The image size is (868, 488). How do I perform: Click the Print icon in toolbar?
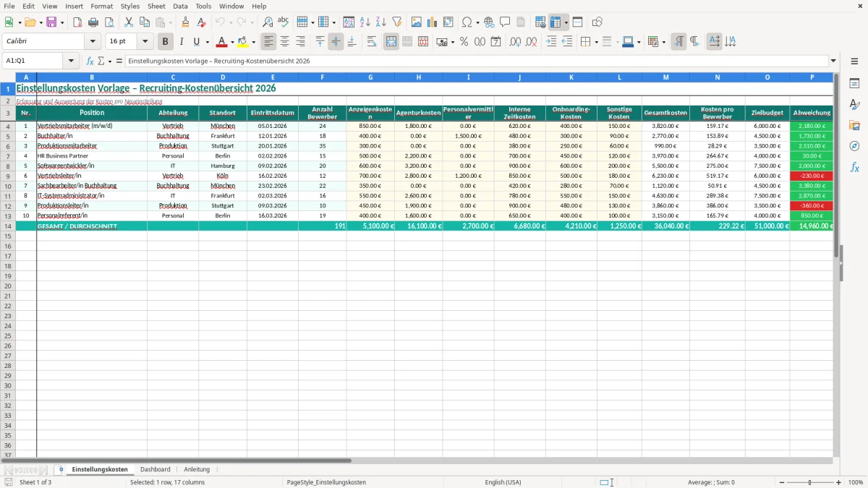tap(93, 22)
